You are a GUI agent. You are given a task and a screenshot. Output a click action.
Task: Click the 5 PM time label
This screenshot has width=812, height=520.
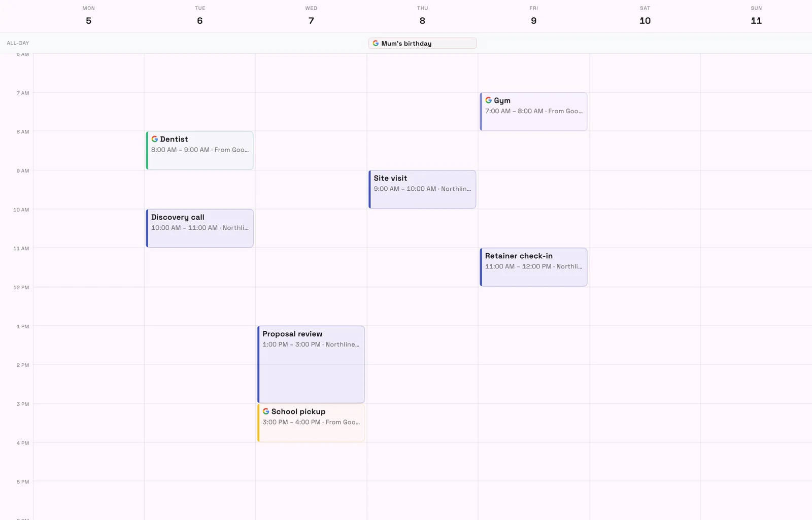click(23, 482)
